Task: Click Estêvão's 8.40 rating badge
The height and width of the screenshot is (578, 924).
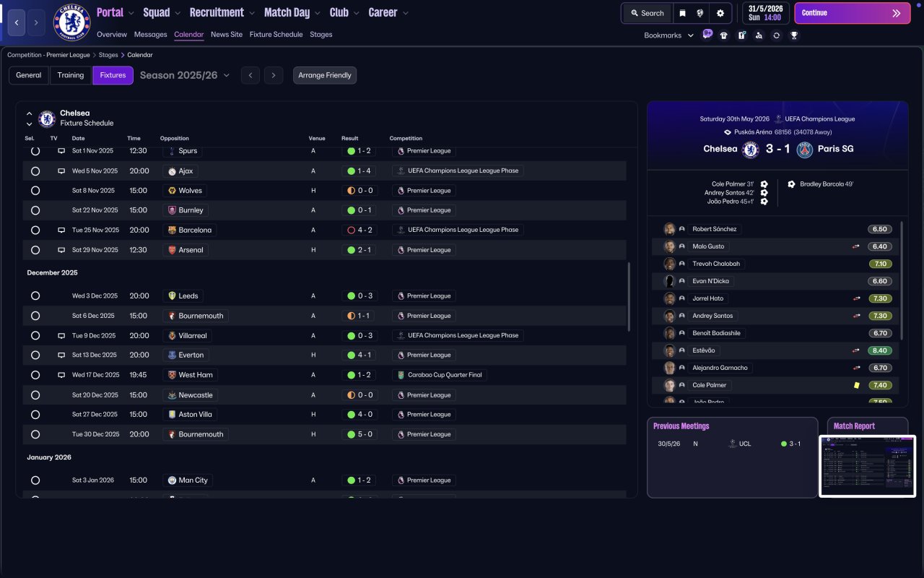Action: coord(880,350)
